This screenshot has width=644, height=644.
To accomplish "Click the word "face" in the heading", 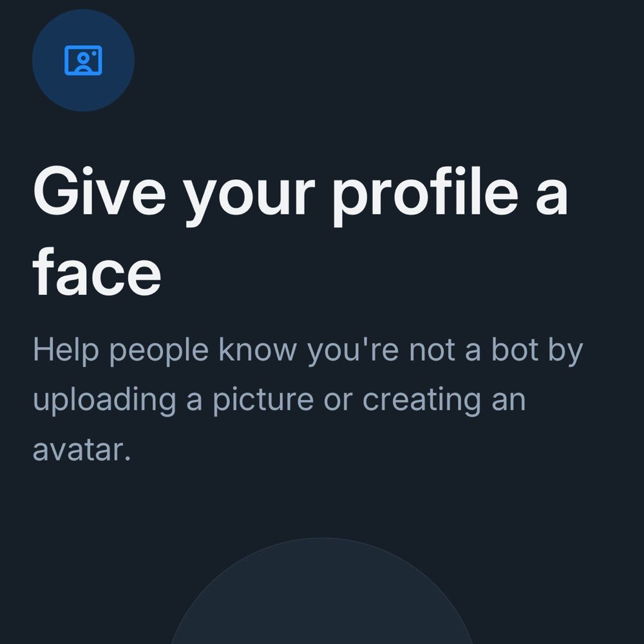I will pyautogui.click(x=97, y=272).
